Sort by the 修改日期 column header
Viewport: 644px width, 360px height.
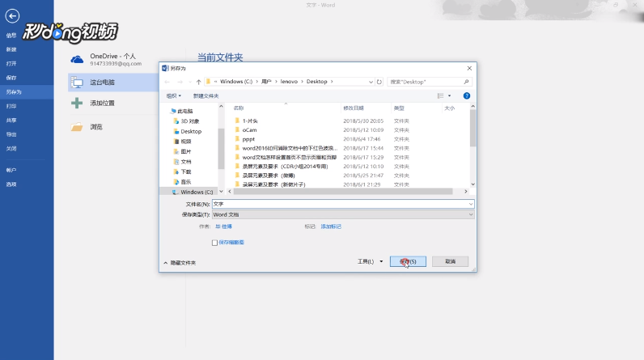tap(354, 108)
